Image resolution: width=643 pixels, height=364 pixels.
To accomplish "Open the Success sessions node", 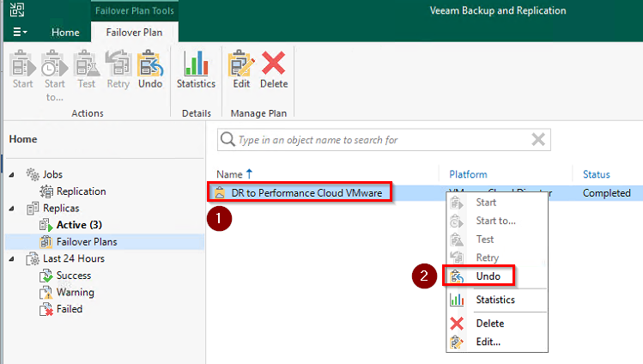I will tap(74, 276).
